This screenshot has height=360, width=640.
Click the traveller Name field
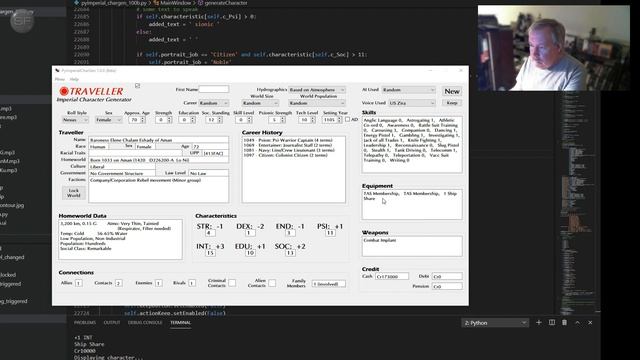tap(158, 140)
